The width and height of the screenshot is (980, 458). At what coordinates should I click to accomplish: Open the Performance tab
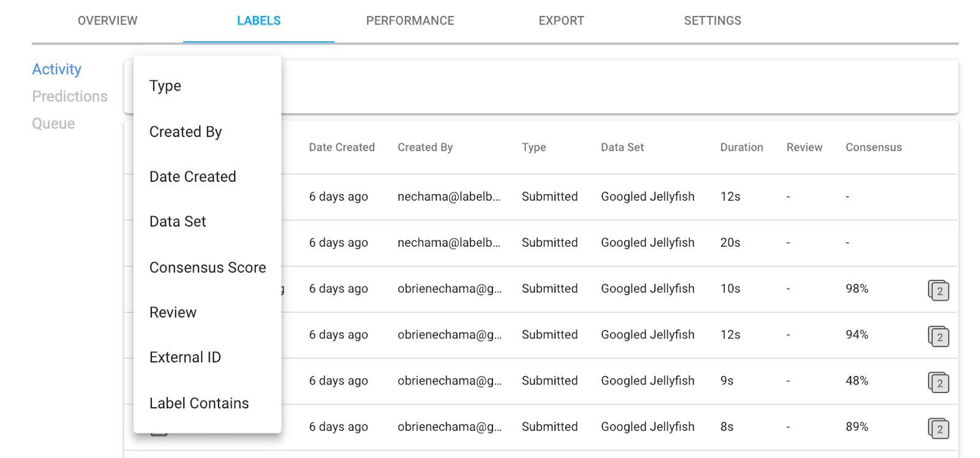(410, 21)
